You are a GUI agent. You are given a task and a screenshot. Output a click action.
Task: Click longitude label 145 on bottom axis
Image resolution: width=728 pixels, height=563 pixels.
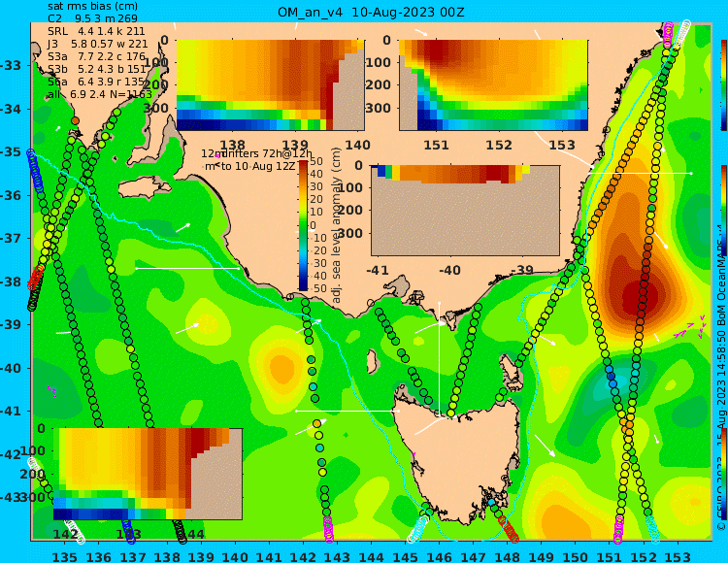[405, 556]
